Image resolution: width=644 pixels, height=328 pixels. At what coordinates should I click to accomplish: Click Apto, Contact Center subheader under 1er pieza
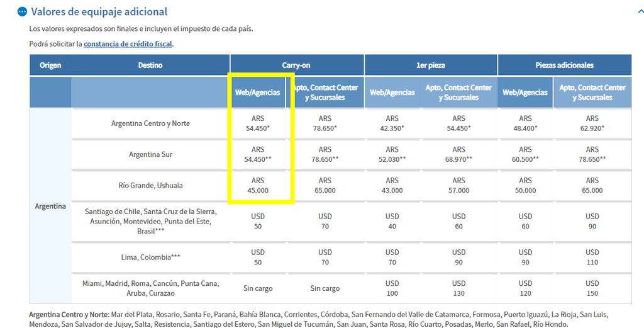click(458, 93)
